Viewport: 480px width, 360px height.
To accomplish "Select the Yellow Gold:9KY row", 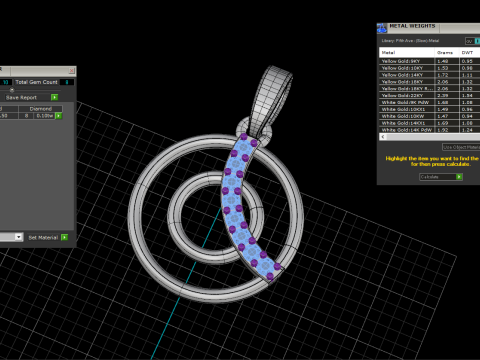I will [430, 61].
